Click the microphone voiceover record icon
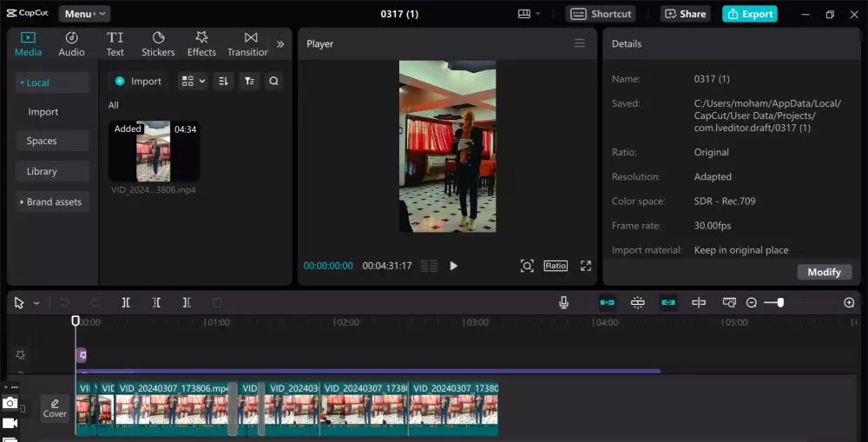Image resolution: width=868 pixels, height=442 pixels. pyautogui.click(x=563, y=302)
